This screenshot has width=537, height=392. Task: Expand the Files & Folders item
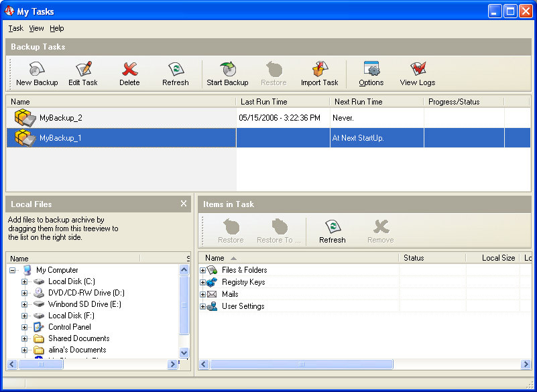[202, 271]
